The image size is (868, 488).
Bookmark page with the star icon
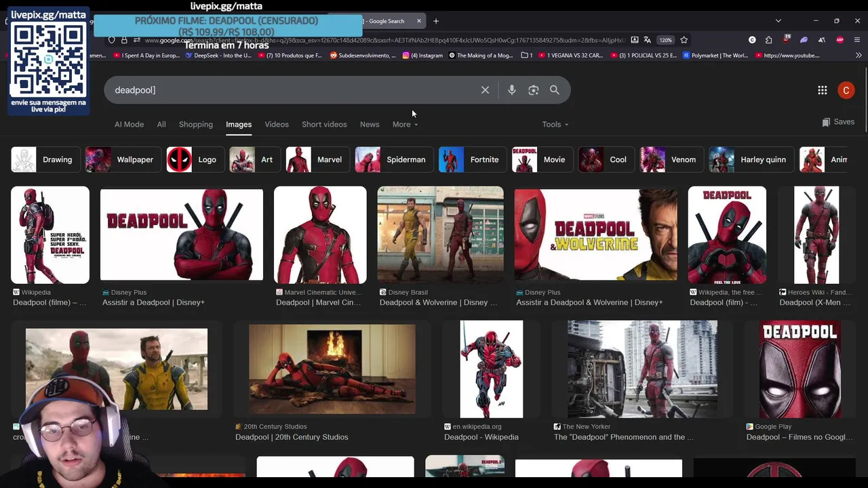click(684, 40)
